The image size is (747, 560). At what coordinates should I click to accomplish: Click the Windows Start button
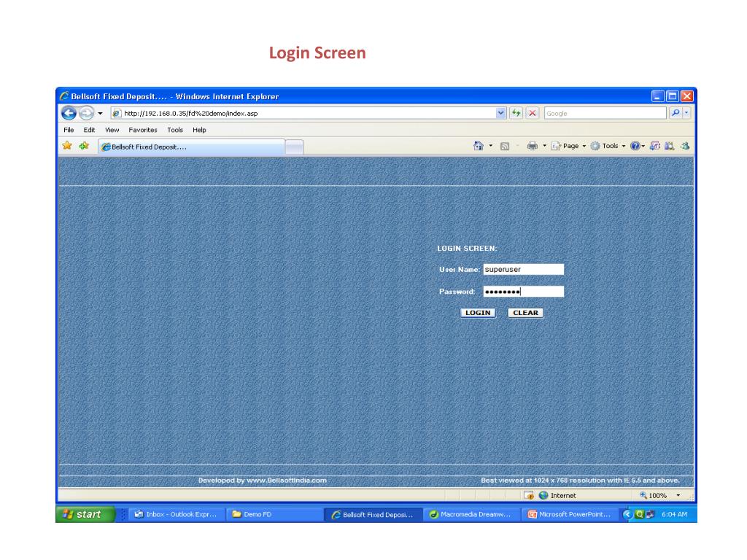click(85, 514)
